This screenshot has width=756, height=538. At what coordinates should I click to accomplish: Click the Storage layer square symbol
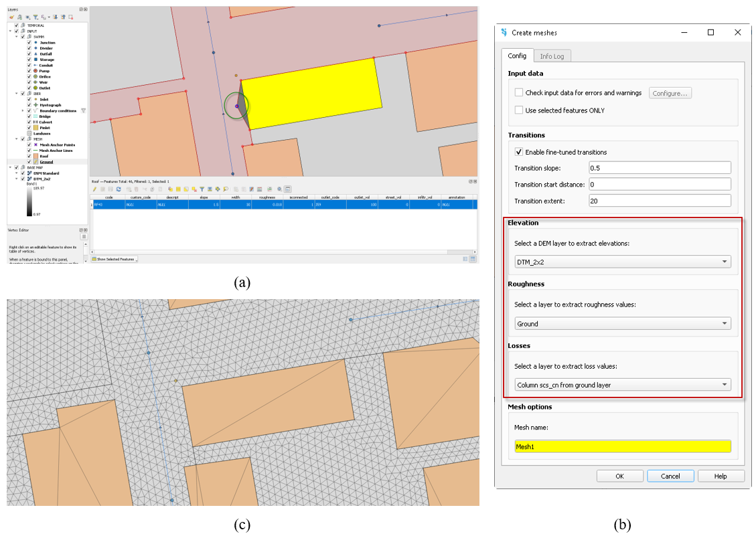[35, 60]
